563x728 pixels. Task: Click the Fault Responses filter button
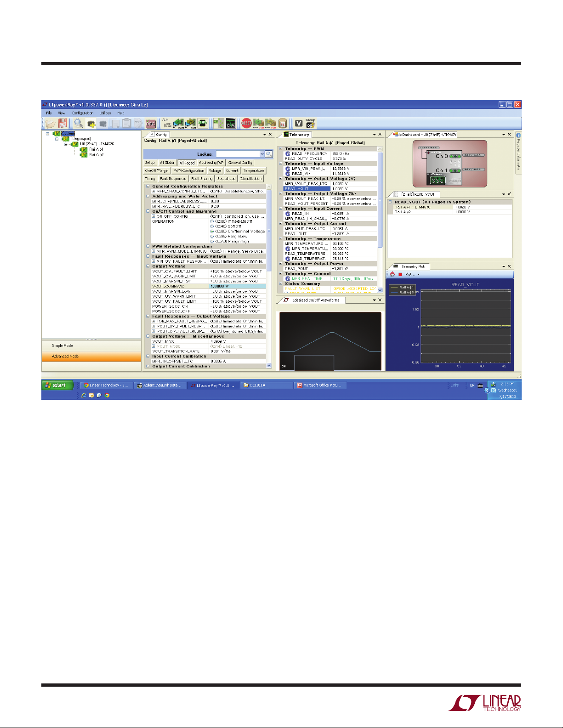(x=173, y=179)
